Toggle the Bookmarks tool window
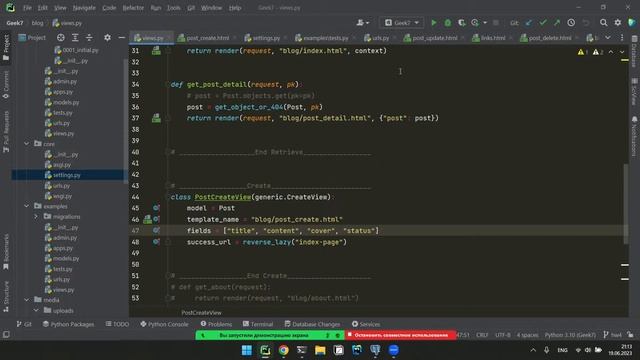The image size is (640, 360). pos(6,251)
